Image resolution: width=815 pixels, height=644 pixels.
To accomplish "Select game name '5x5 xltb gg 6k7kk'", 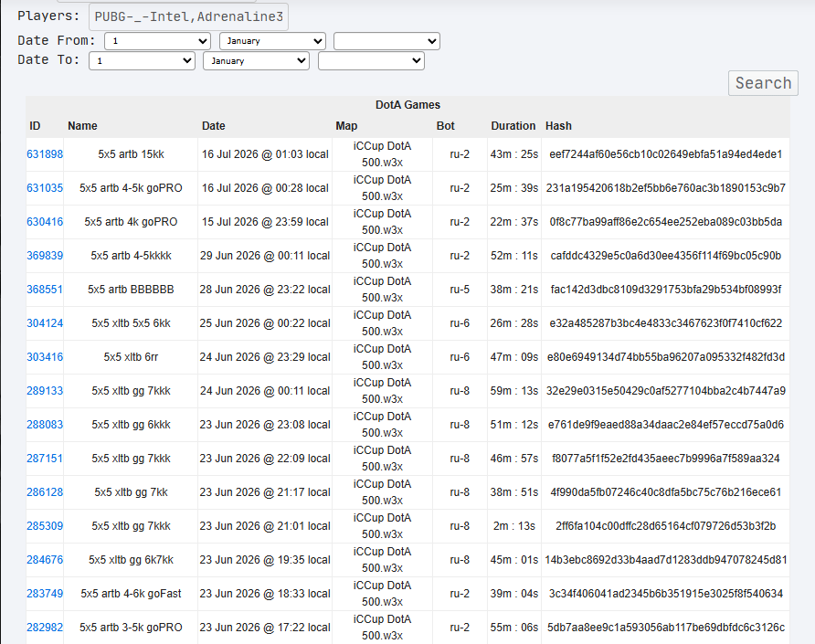I will coord(131,560).
